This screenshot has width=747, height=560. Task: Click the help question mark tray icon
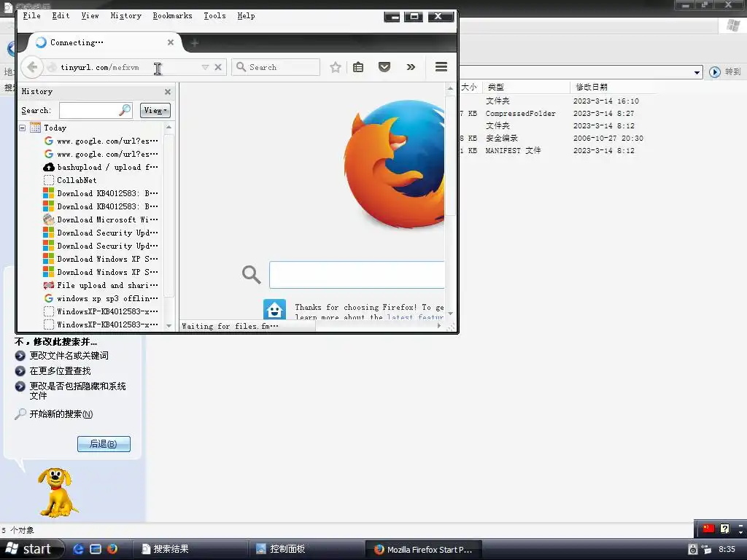coord(725,529)
